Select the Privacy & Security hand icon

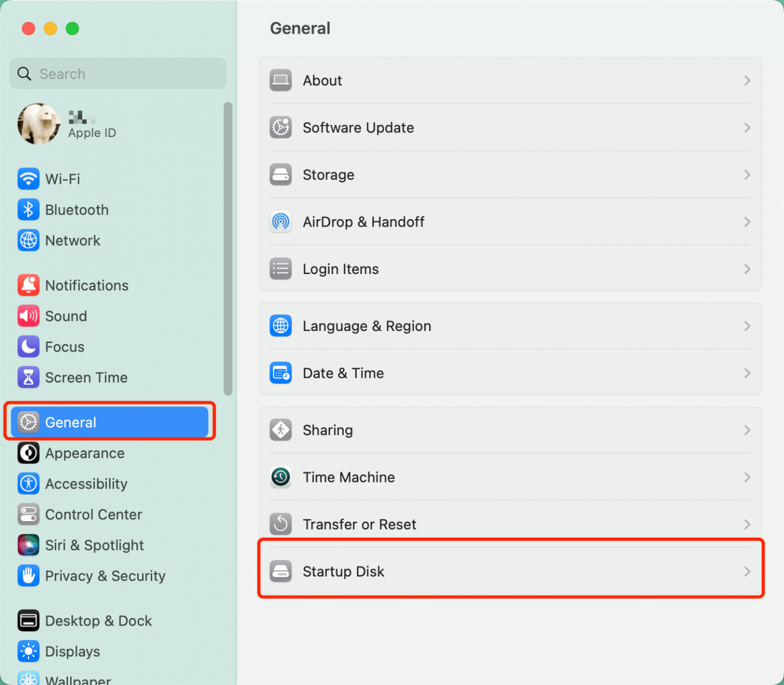tap(29, 575)
